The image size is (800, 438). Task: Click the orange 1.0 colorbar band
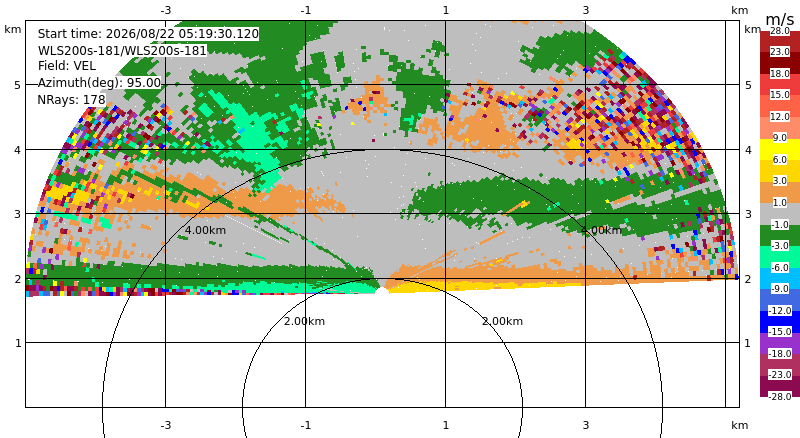coord(780,192)
